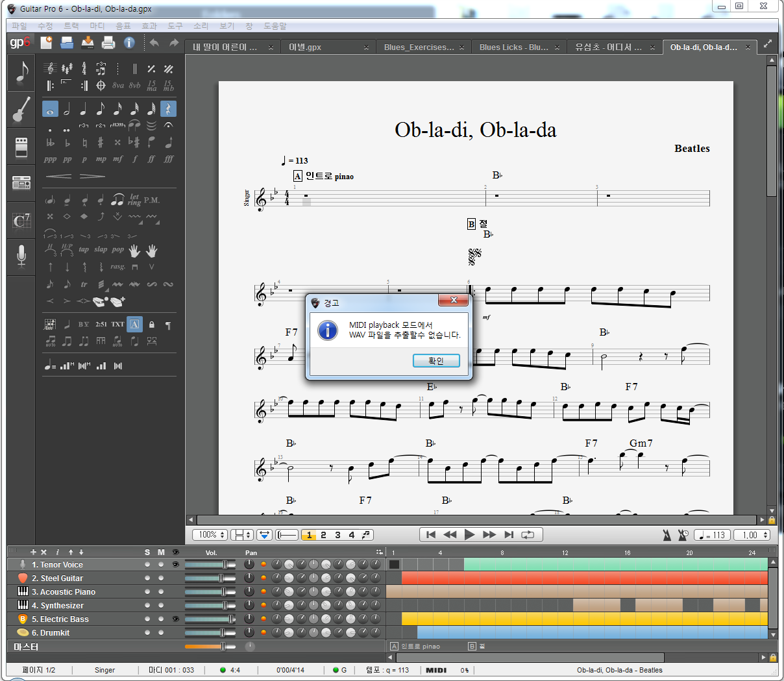Toggle visibility of the Tenor Voice track
Viewport: 784px width, 681px height.
pyautogui.click(x=175, y=565)
